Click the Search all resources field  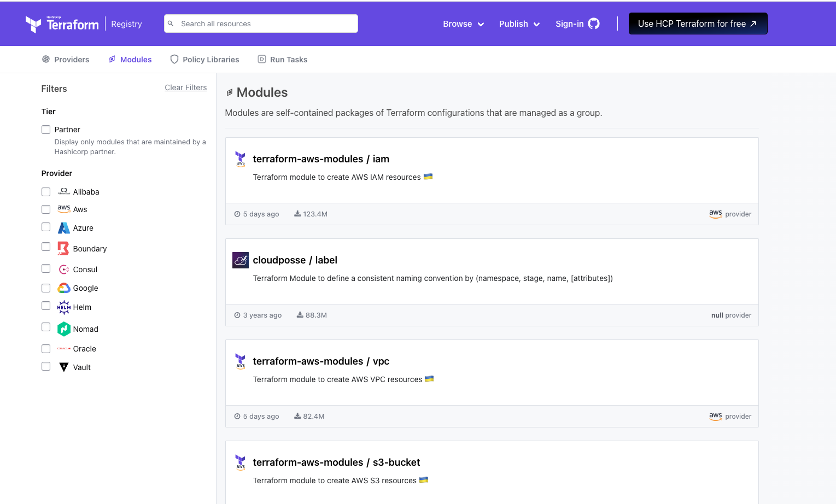261,24
